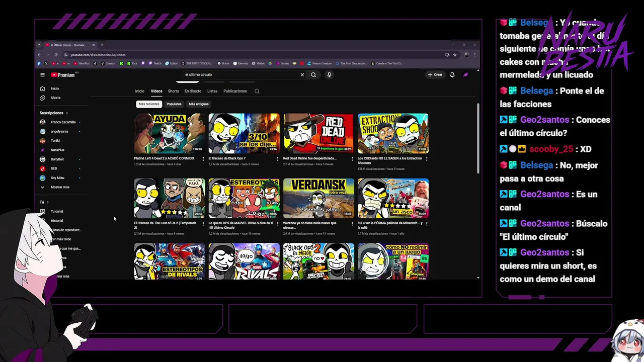Switch to the Inicio channel tab
Screen dimensions: 644x362
(139, 92)
